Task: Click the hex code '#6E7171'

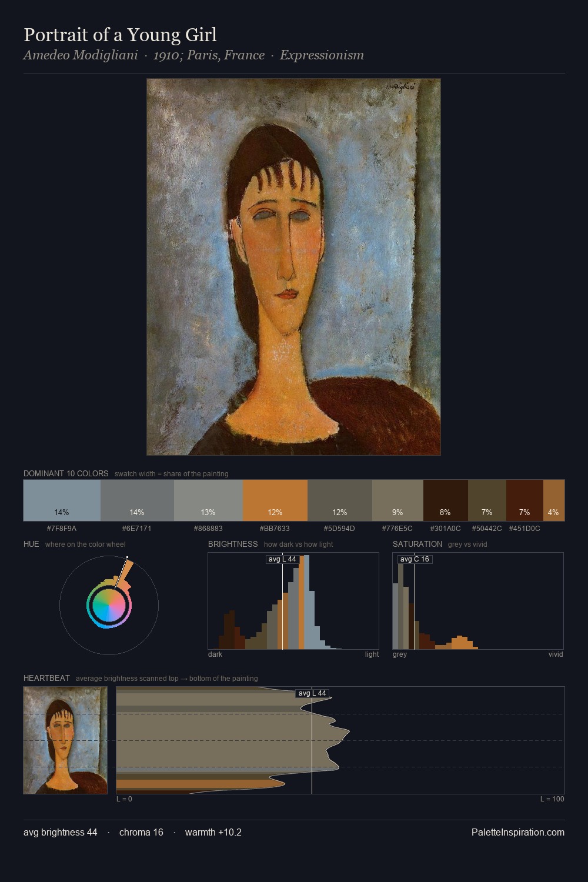Action: (x=137, y=529)
